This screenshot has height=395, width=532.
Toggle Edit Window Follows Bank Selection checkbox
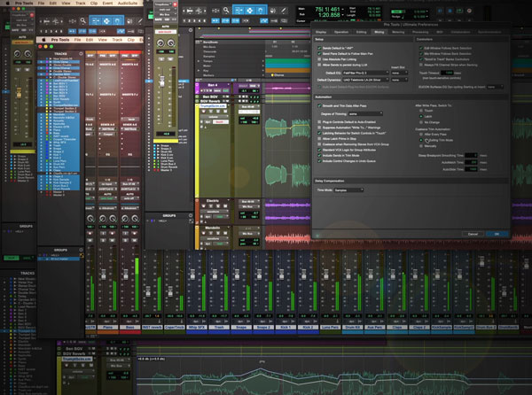[x=421, y=48]
